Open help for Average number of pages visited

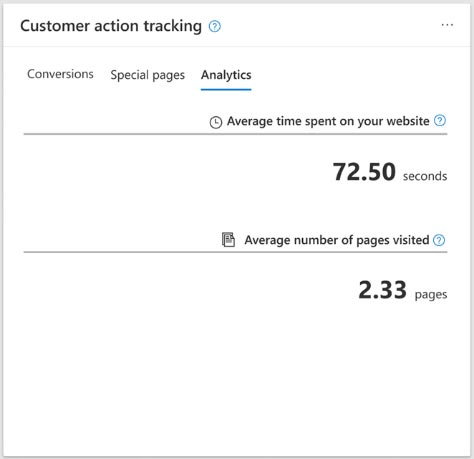(439, 240)
